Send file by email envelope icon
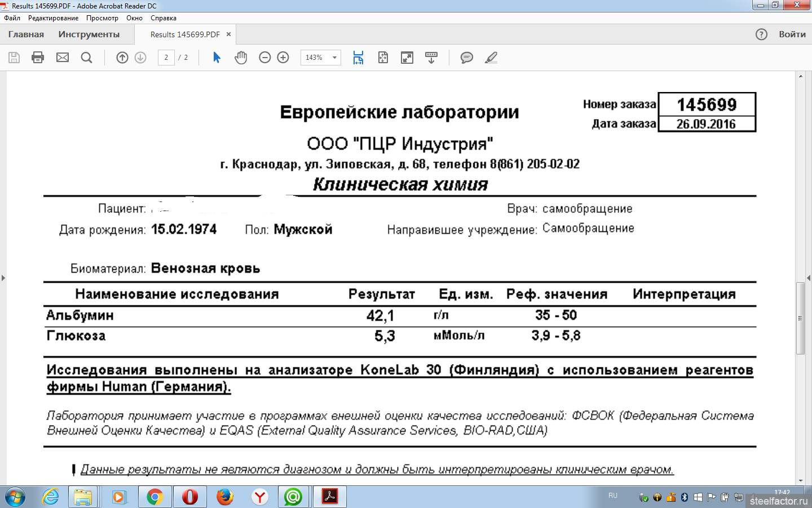This screenshot has width=812, height=508. (x=63, y=58)
